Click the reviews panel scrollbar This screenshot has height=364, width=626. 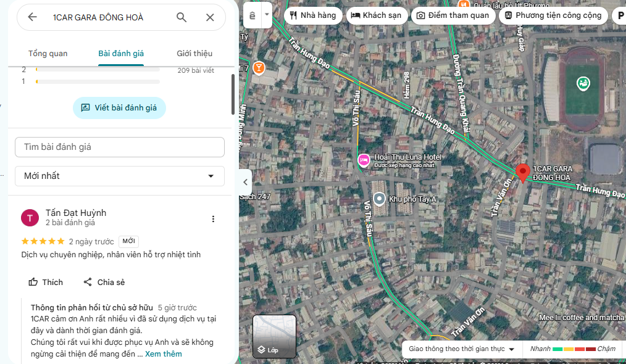(x=233, y=94)
